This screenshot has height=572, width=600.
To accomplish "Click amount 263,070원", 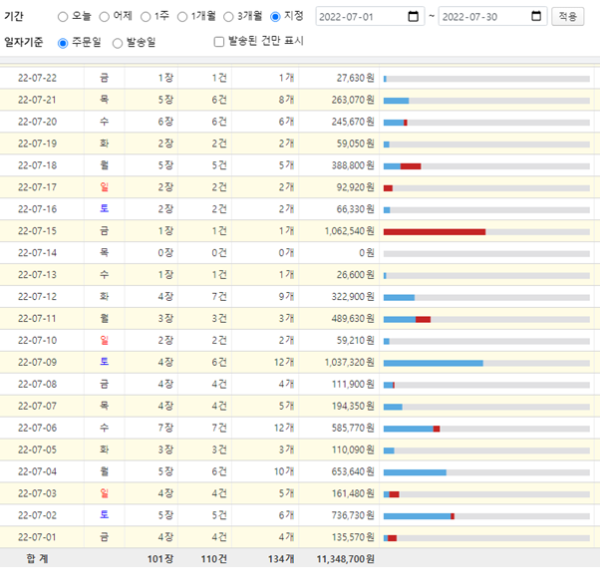I will 353,100.
